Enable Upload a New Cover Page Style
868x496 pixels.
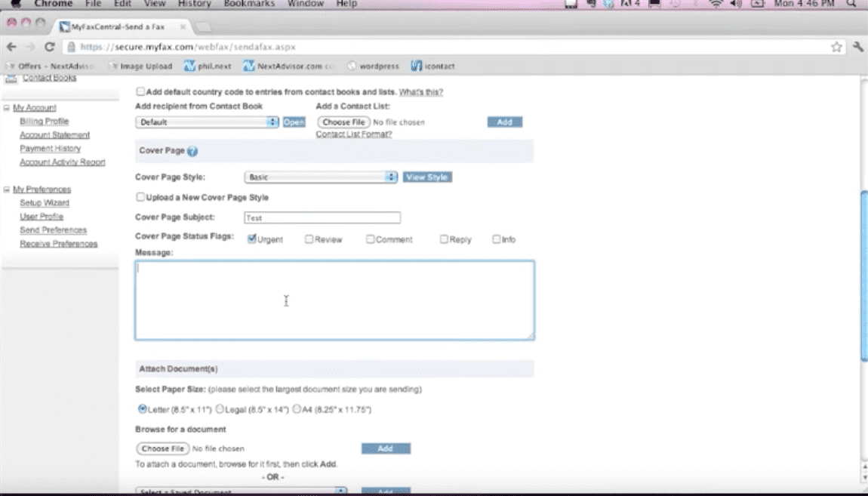coord(140,197)
